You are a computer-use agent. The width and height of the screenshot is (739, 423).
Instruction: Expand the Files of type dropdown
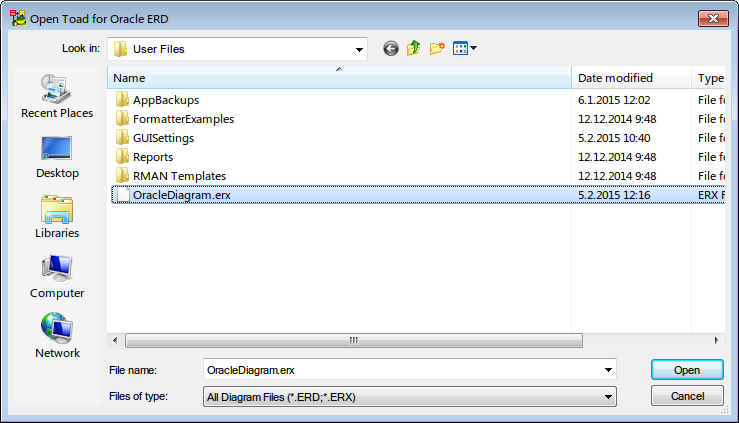click(608, 397)
